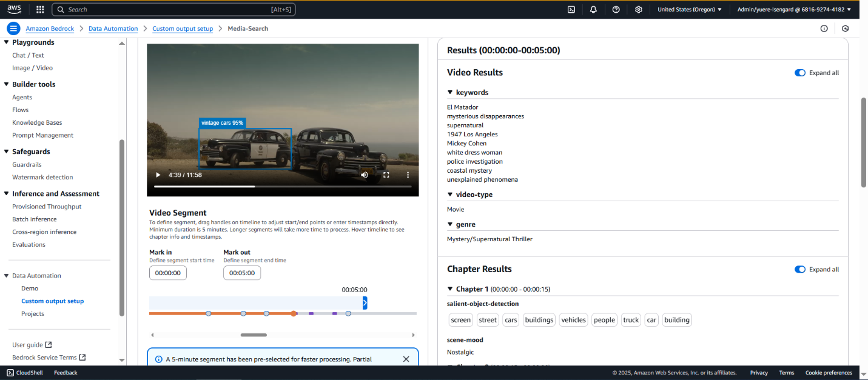Open Privacy link in footer
This screenshot has height=380, width=868.
[759, 373]
